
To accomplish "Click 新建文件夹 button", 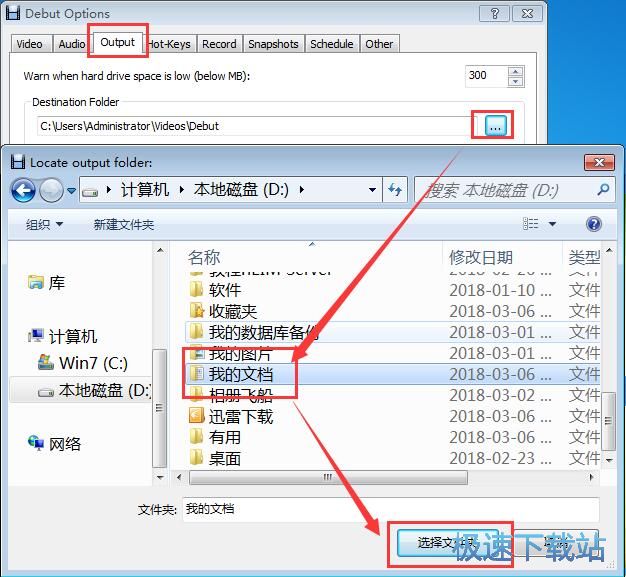I will (x=124, y=224).
